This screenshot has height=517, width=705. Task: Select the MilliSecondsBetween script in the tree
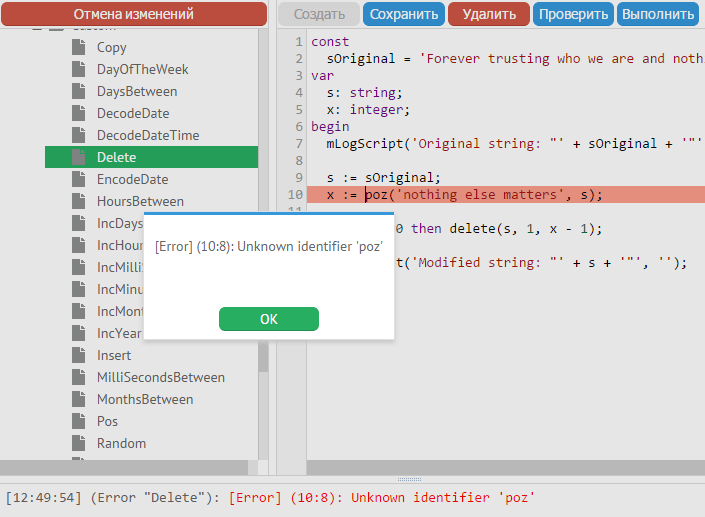pyautogui.click(x=160, y=378)
